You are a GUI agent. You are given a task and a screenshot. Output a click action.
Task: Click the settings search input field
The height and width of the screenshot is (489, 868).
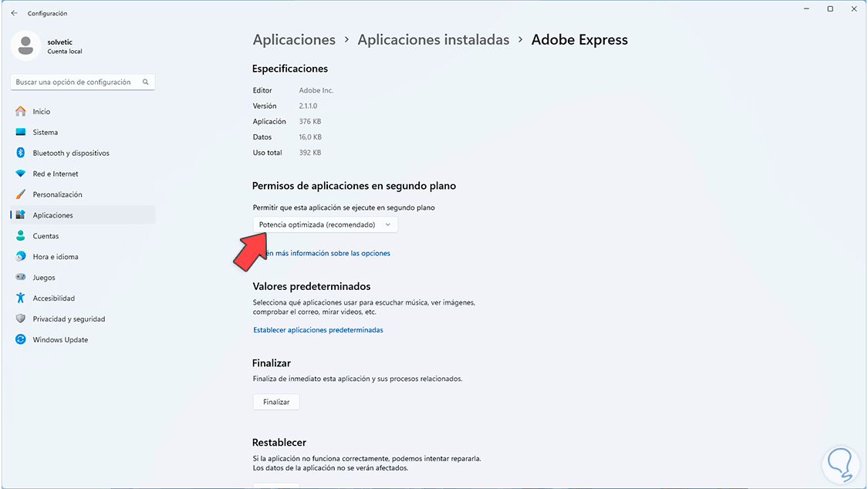coord(77,82)
